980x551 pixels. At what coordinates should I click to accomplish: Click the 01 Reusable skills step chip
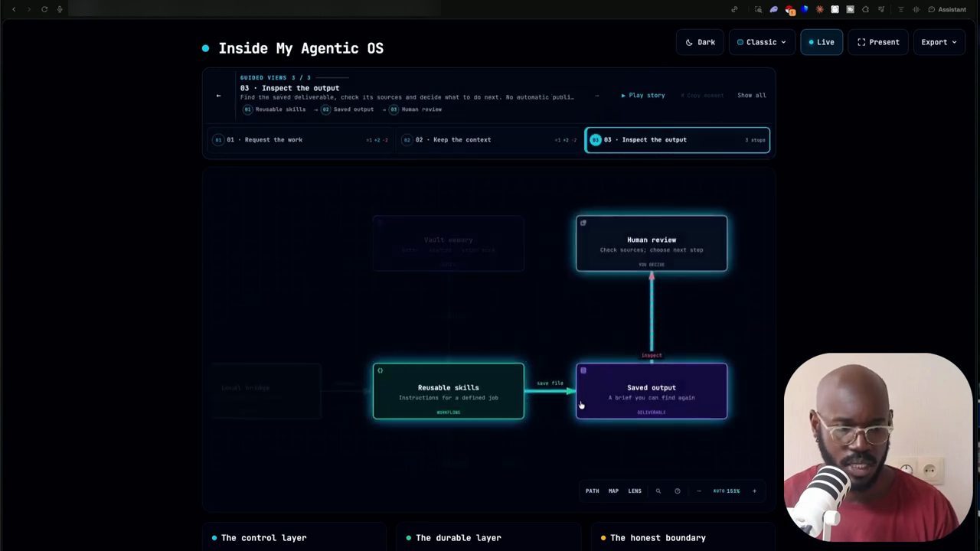274,109
